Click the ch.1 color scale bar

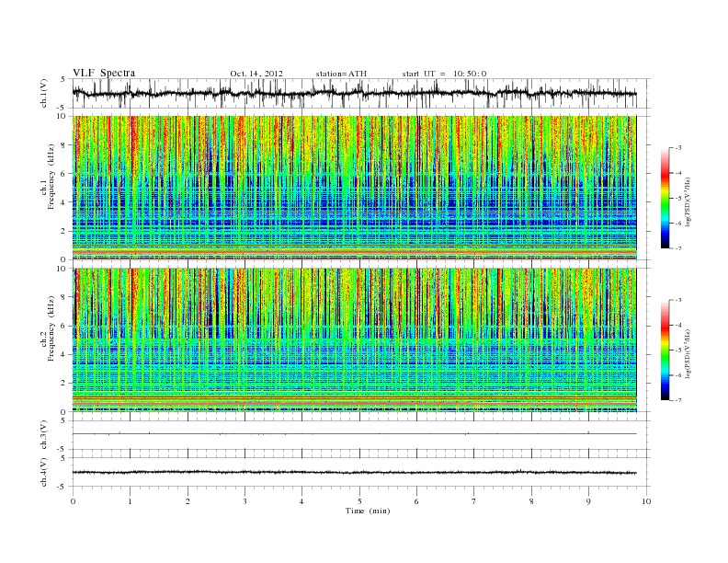[x=665, y=198]
